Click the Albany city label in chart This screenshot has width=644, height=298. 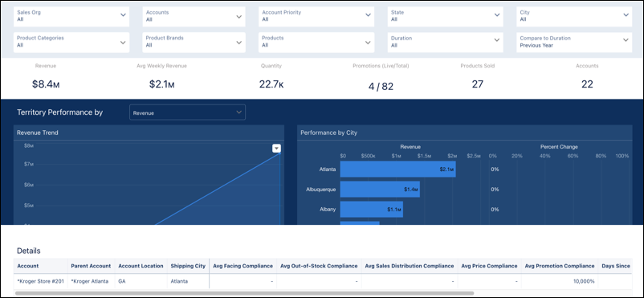coord(328,209)
